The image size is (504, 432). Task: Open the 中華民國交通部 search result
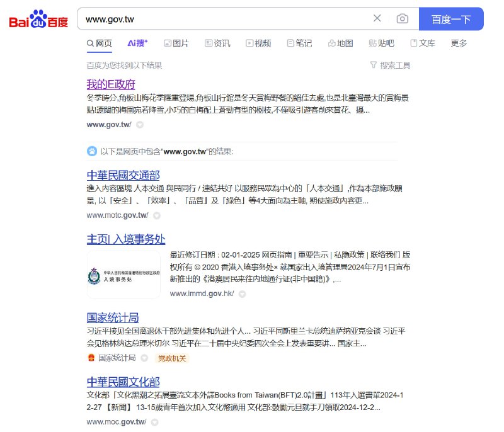(x=122, y=174)
